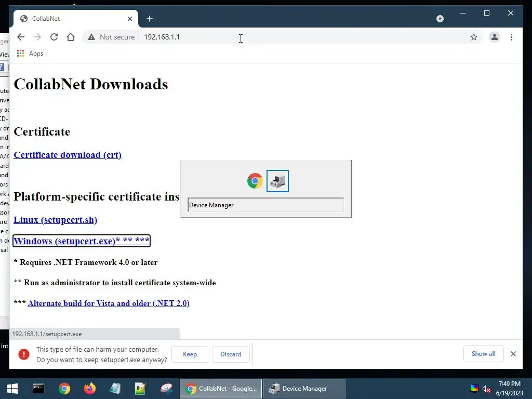Viewport: 532px width, 399px height.
Task: Go back to the previous page
Action: pyautogui.click(x=21, y=37)
